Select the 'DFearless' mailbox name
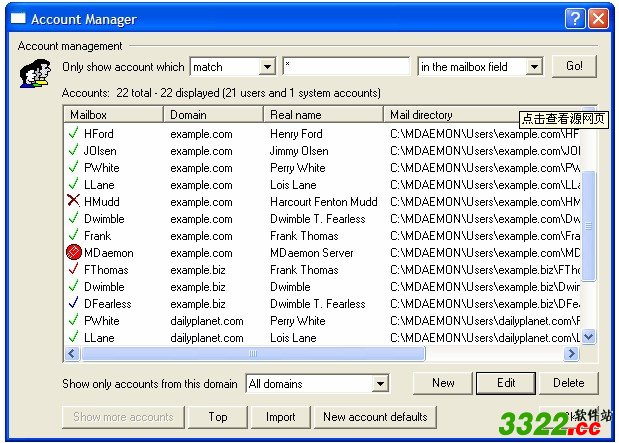Image resolution: width=619 pixels, height=443 pixels. click(x=107, y=304)
